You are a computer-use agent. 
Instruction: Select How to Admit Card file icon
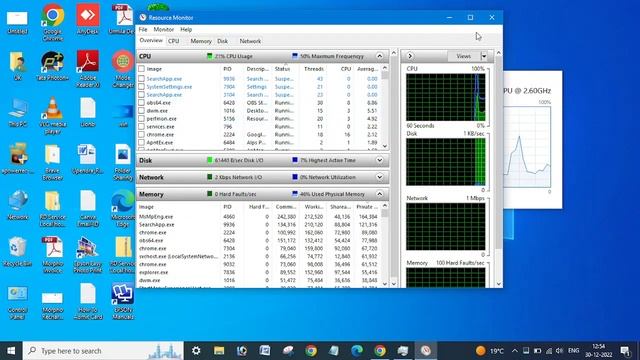[x=87, y=301]
